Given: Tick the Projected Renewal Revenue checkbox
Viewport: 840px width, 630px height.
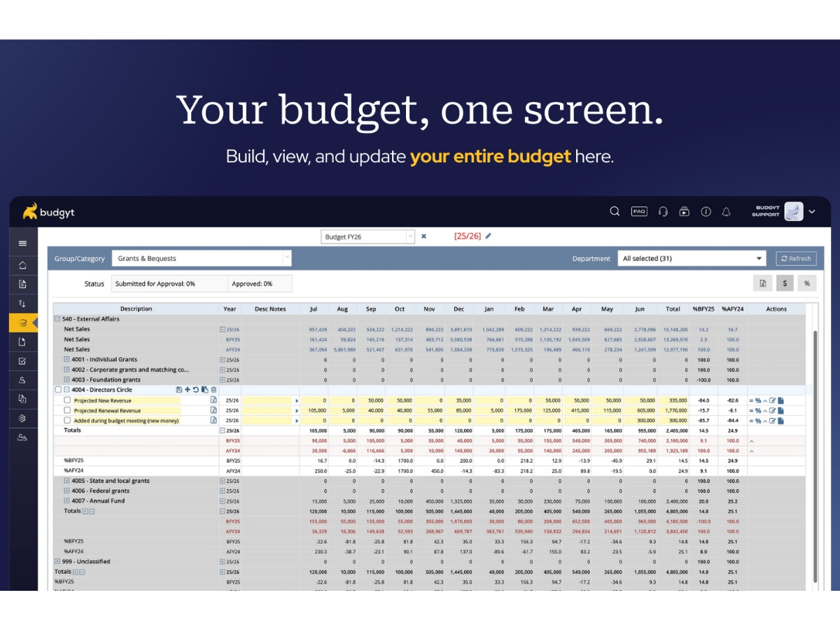Looking at the screenshot, I should [x=67, y=410].
